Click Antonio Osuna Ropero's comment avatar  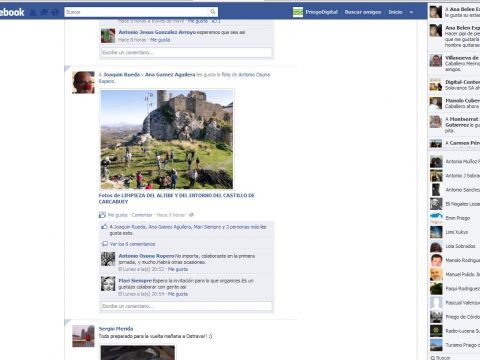coord(108,259)
